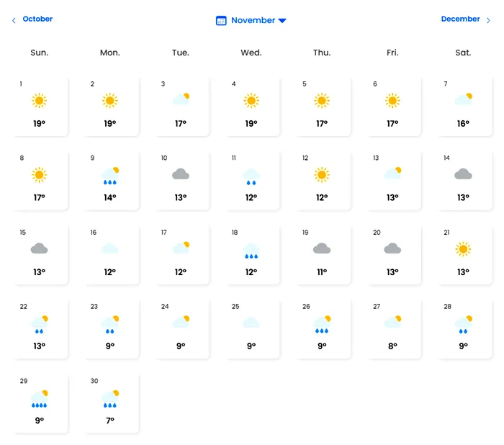Click the 11° temperature on November 19
Viewport: 504px width, 445px height.
(x=322, y=272)
